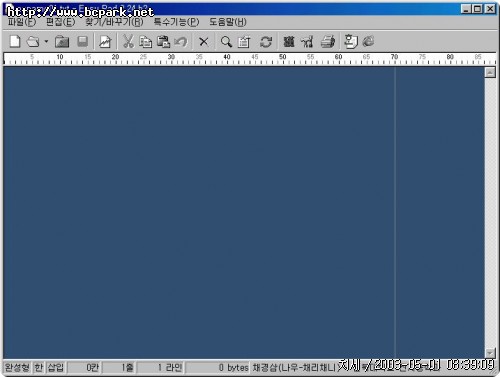Screen dimensions: 500x377
Task: Close the Easy Pad window
Action: tap(490, 9)
